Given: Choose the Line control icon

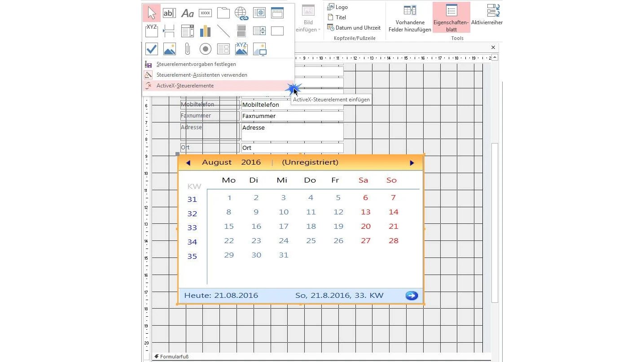Looking at the screenshot, I should point(223,31).
